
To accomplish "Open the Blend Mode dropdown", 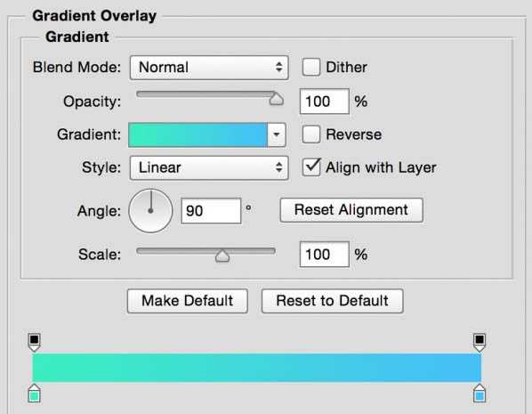I will pos(209,68).
